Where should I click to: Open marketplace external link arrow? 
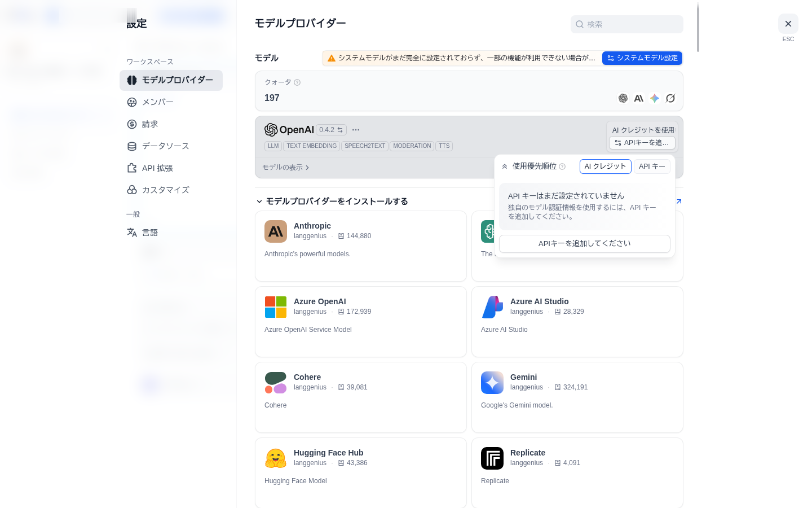click(x=679, y=202)
